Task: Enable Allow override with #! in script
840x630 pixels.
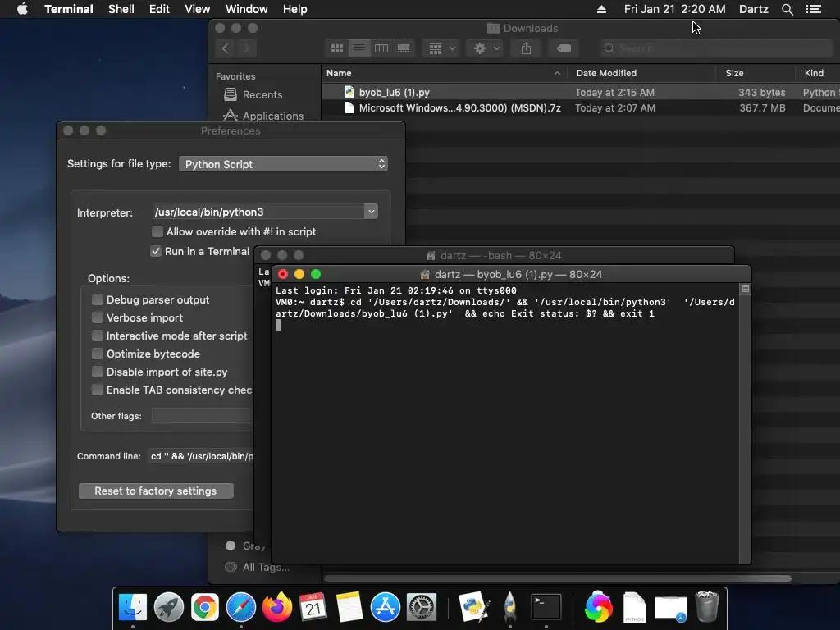Action: [x=157, y=231]
